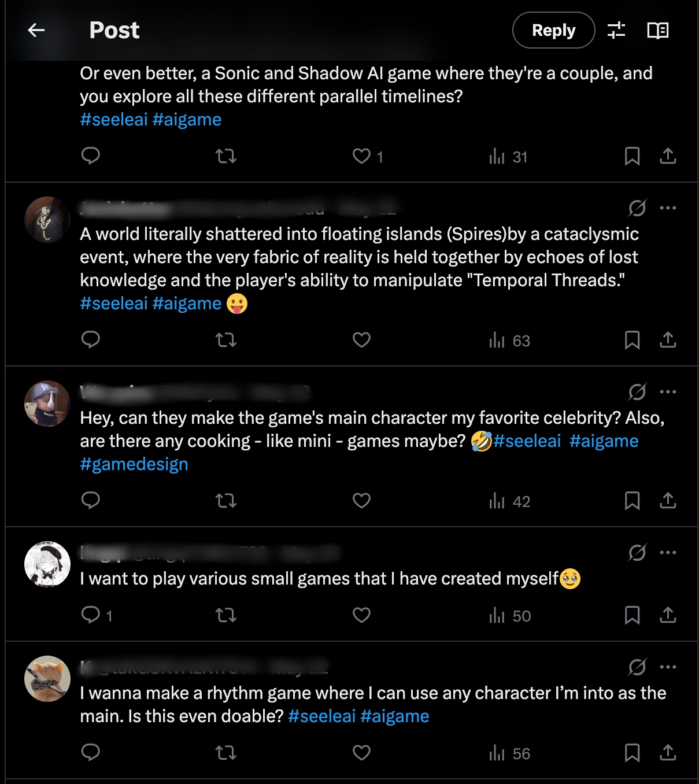This screenshot has height=784, width=699.
Task: Like the Sonic and Shadow post
Action: (362, 156)
